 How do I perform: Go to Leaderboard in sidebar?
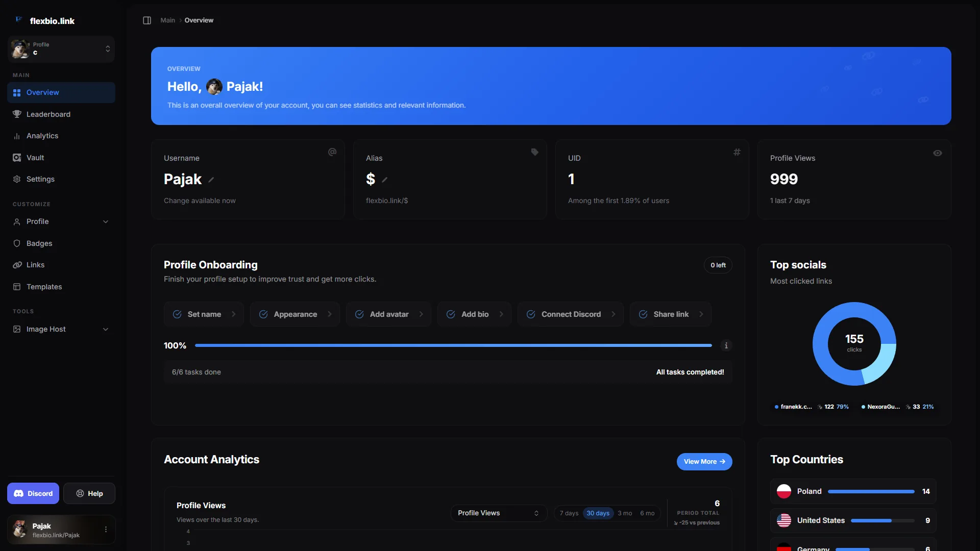click(61, 114)
